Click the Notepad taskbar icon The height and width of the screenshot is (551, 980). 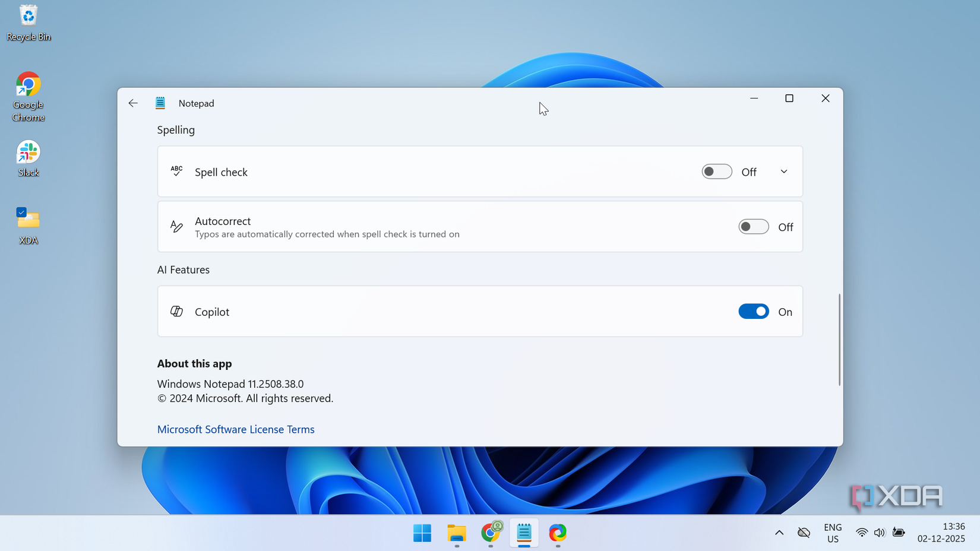[x=524, y=533]
